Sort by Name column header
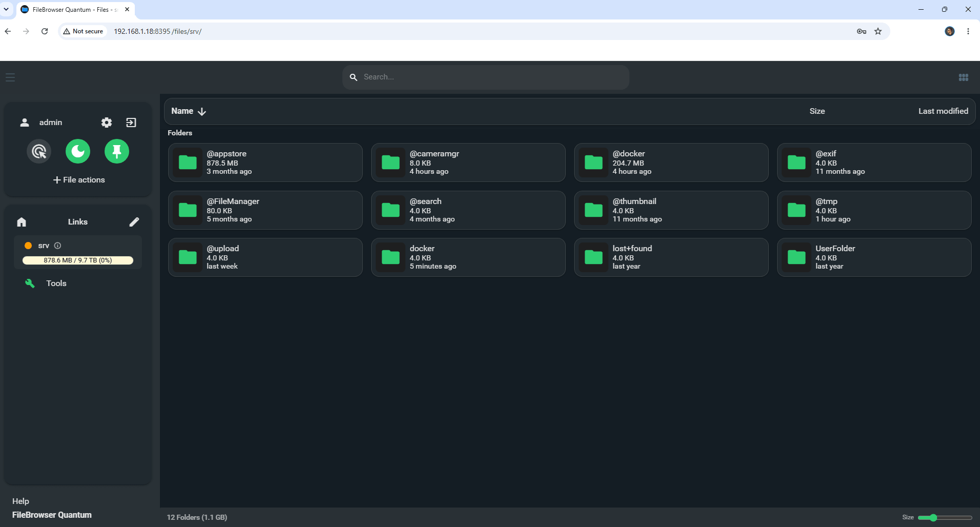Viewport: 980px width, 527px height. pos(188,111)
